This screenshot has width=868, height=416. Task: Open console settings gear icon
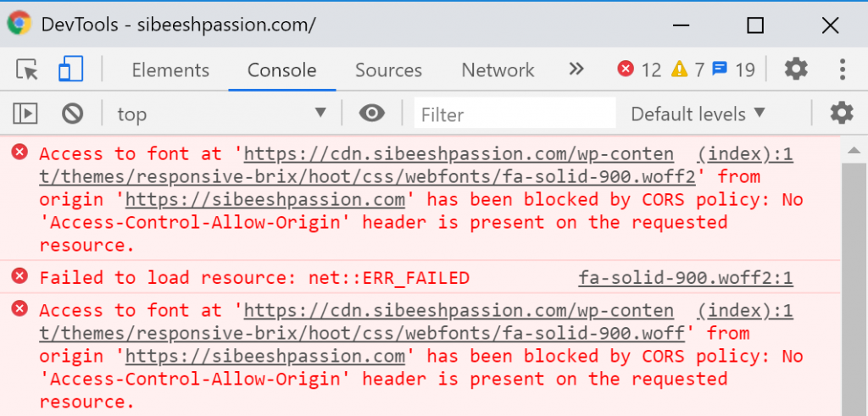click(x=842, y=114)
